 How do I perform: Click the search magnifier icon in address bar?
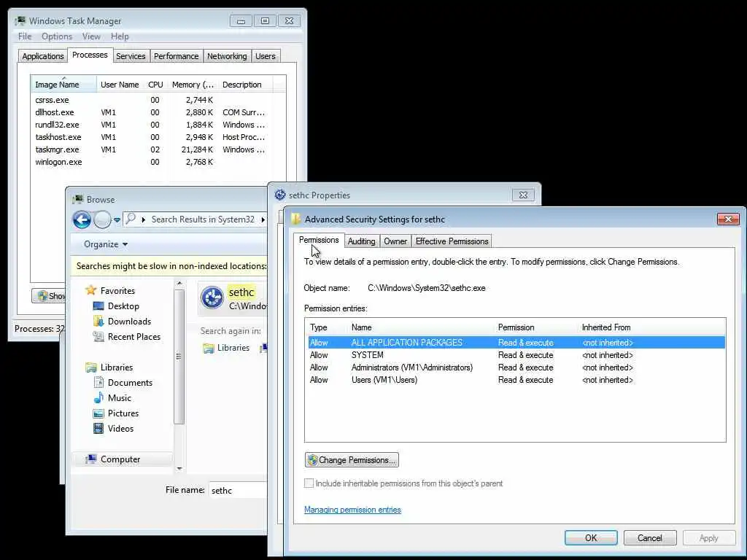click(131, 219)
